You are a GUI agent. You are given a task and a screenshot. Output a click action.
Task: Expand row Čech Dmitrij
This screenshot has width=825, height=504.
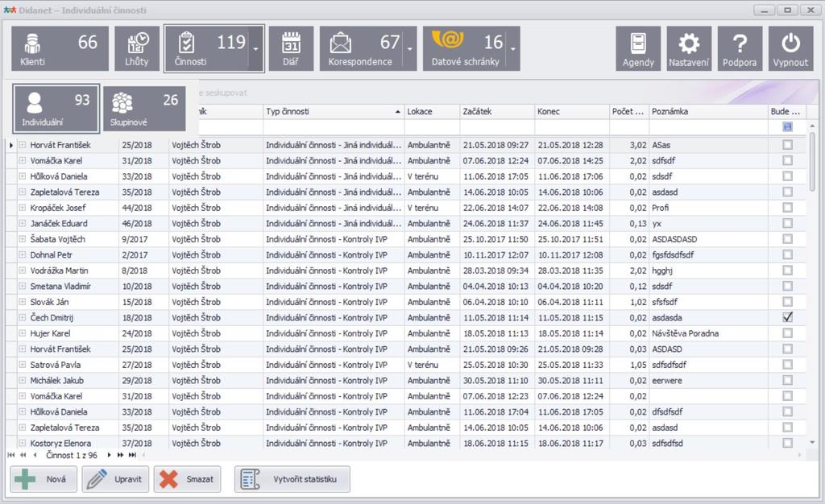23,317
